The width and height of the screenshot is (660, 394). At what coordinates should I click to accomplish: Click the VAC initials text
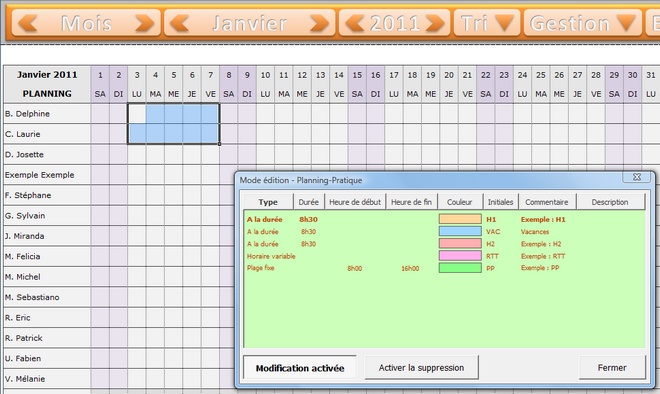click(493, 232)
